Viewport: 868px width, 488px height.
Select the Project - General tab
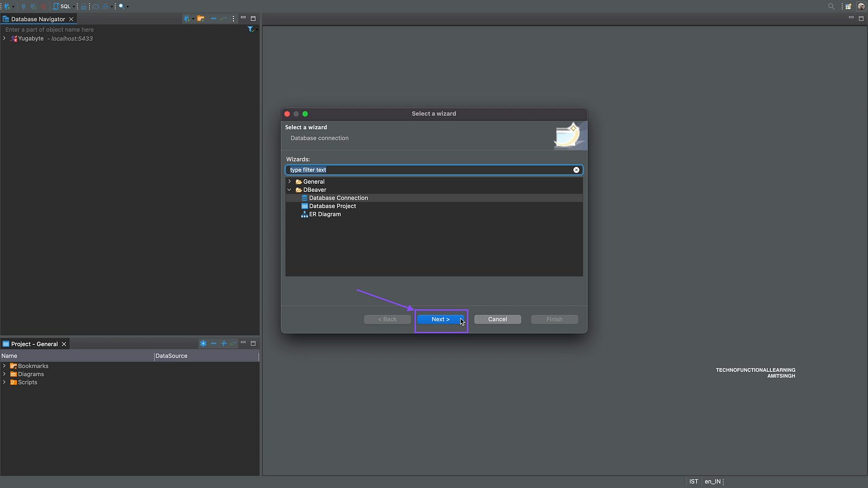34,344
